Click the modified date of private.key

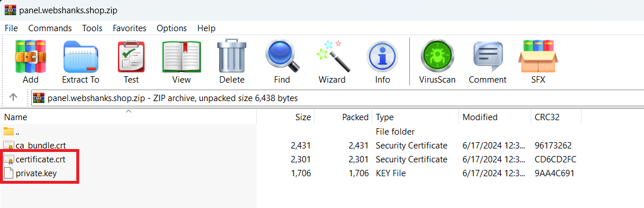[x=494, y=173]
